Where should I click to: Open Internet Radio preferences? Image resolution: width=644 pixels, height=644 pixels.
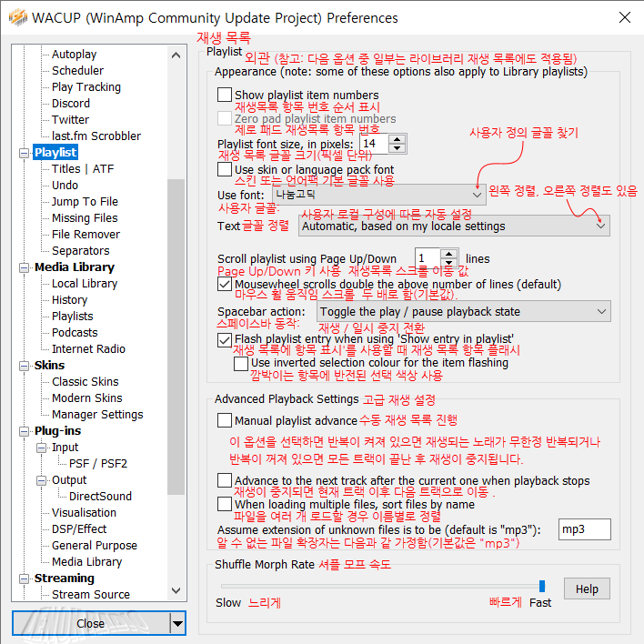click(88, 349)
